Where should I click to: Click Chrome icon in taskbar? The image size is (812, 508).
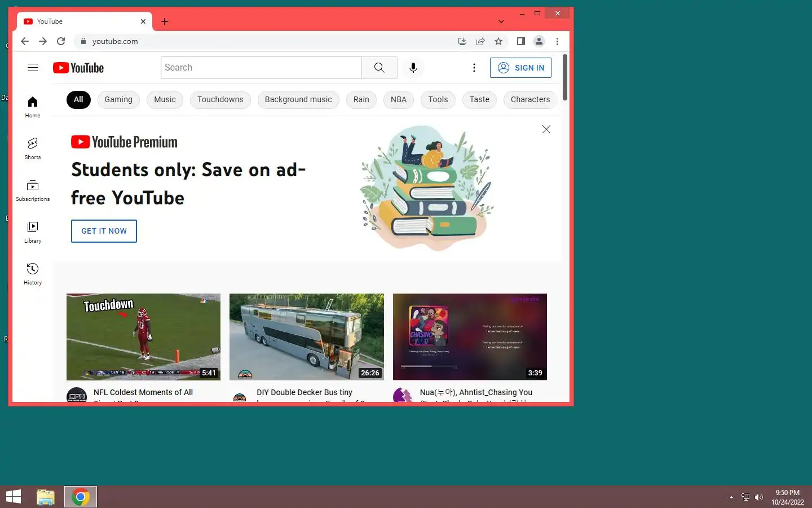click(81, 497)
